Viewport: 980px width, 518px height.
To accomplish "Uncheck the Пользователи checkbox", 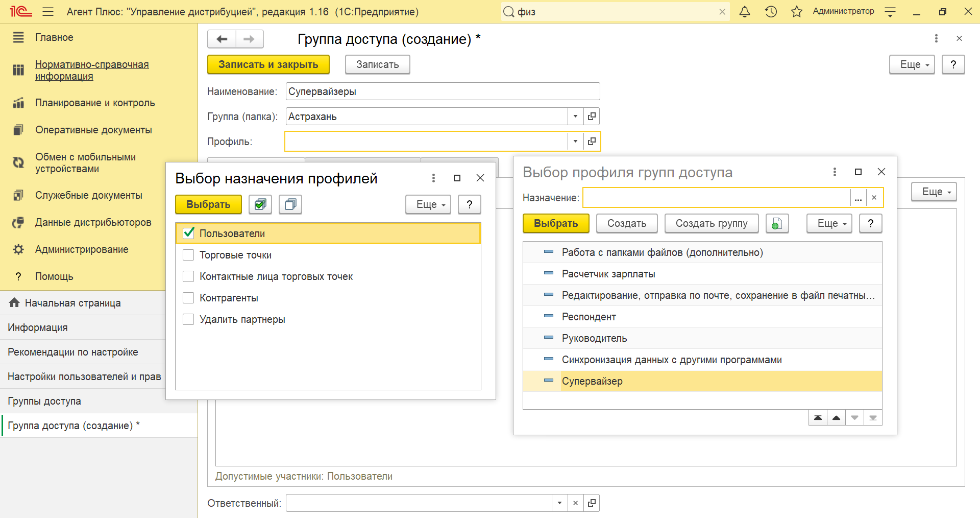I will click(188, 233).
